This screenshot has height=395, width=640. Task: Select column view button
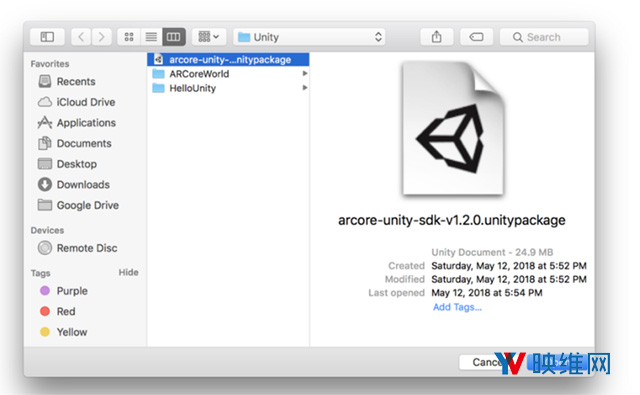coord(174,37)
